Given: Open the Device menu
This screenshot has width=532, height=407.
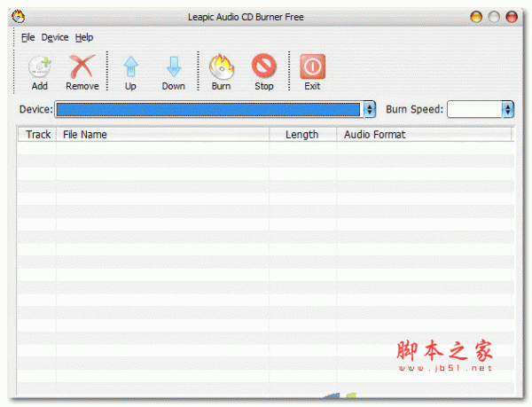Looking at the screenshot, I should point(55,37).
